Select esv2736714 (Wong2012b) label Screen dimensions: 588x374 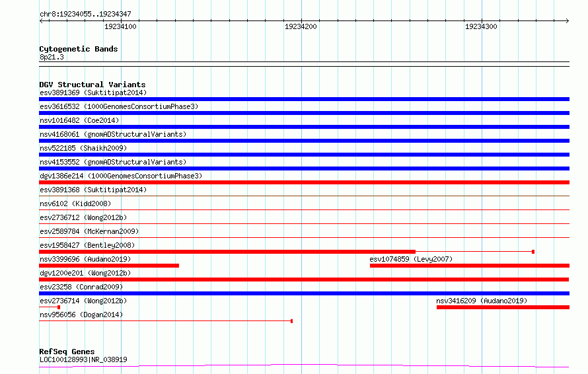click(83, 301)
